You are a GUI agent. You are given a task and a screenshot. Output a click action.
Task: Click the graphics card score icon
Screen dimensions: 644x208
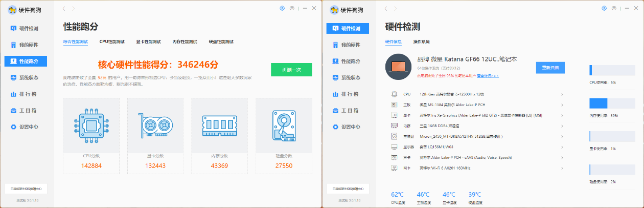click(x=155, y=125)
